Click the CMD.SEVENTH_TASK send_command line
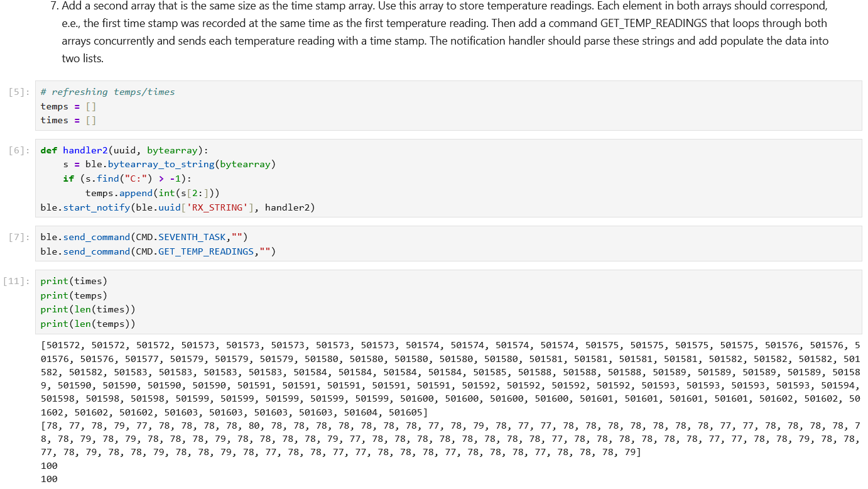This screenshot has width=868, height=489. point(144,237)
